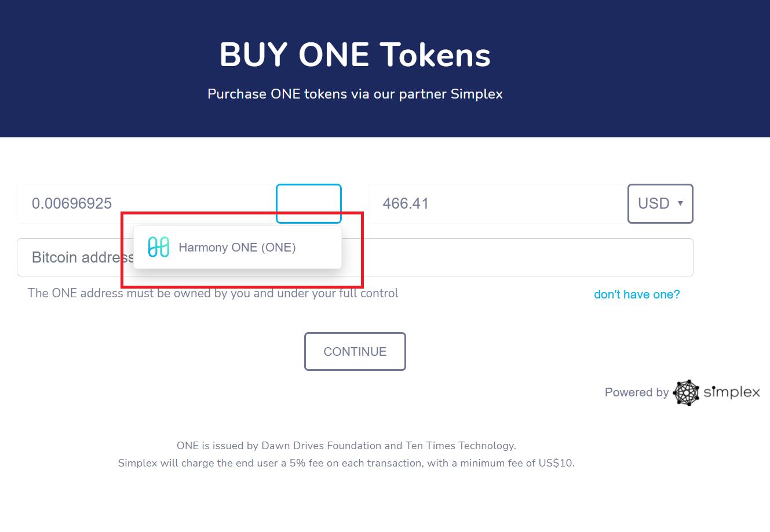Click the BUY ONE Tokens heading
The image size is (770, 532).
click(x=355, y=55)
